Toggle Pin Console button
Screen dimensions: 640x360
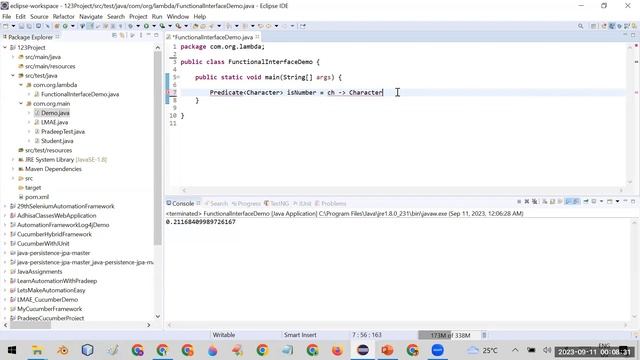click(x=586, y=202)
